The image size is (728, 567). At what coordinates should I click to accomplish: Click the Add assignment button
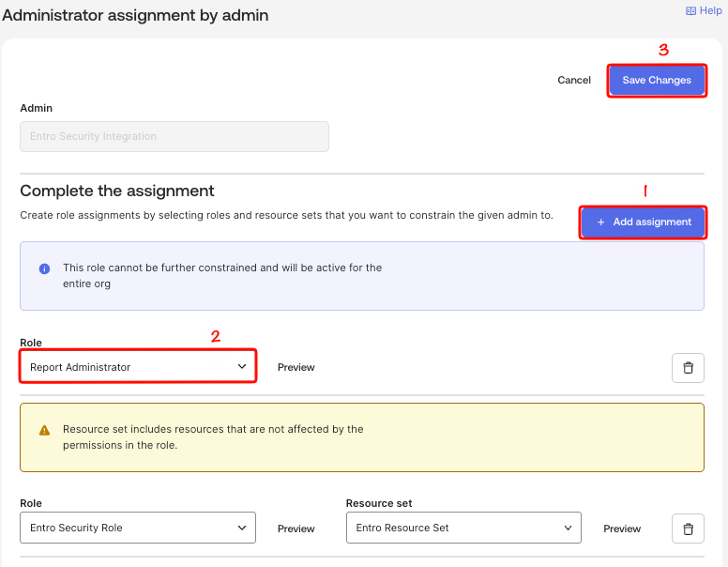[643, 222]
